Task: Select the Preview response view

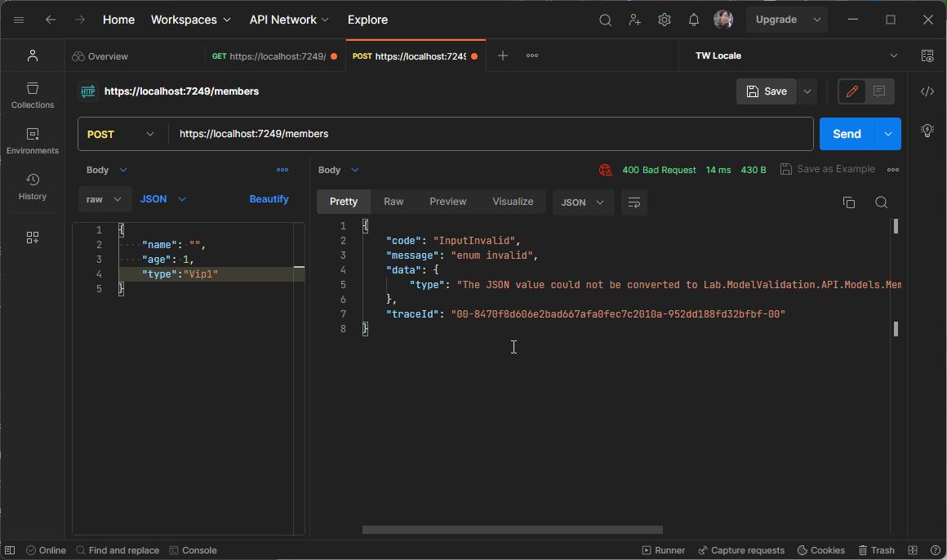Action: [x=447, y=202]
